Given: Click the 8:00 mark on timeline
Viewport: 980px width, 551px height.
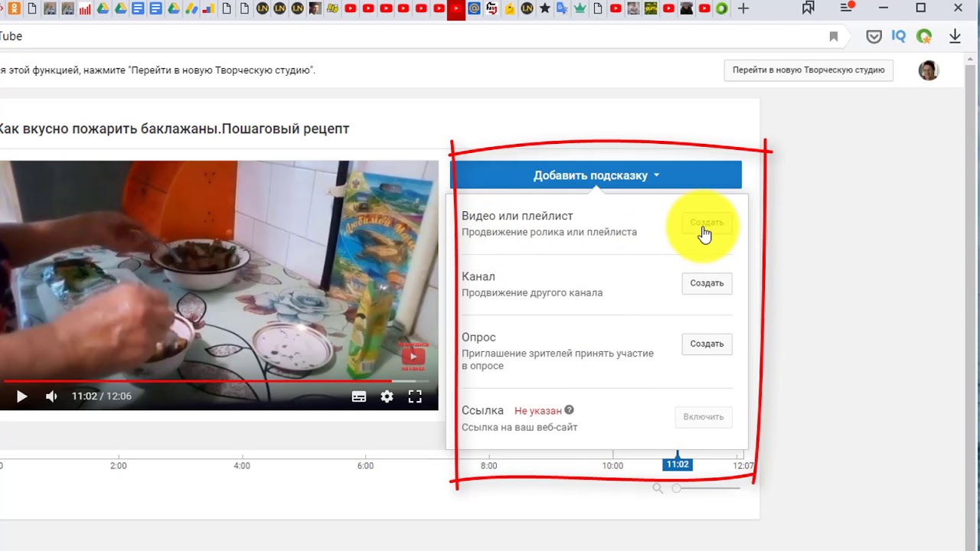Looking at the screenshot, I should 488,465.
